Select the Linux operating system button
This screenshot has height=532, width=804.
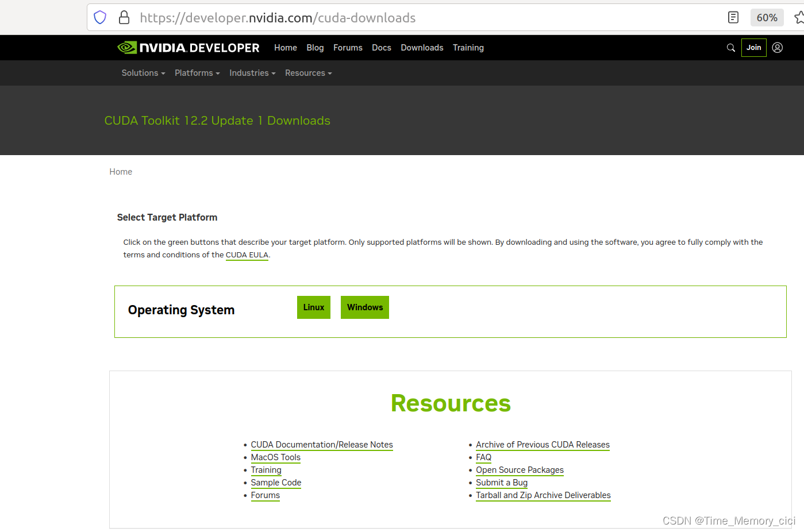coord(314,307)
